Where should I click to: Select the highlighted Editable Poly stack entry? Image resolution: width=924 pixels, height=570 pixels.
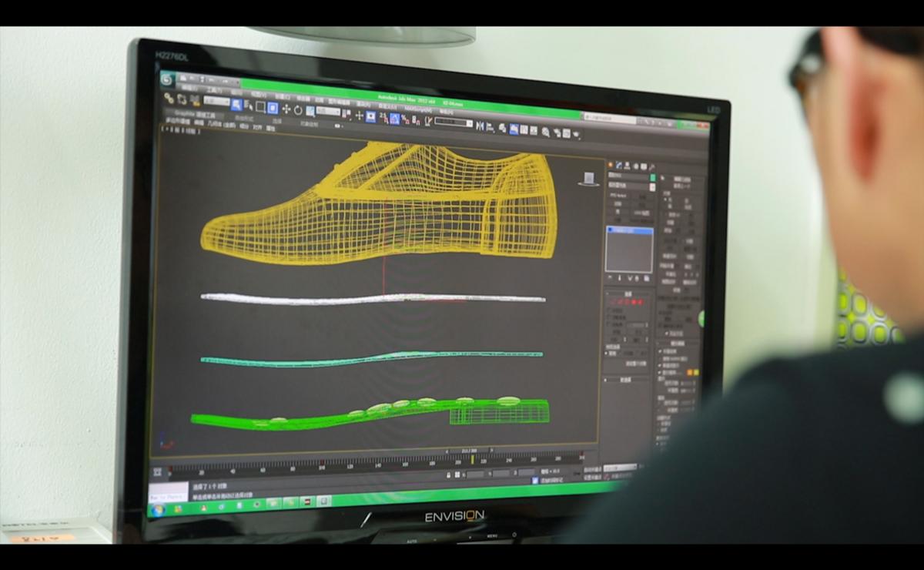(631, 230)
